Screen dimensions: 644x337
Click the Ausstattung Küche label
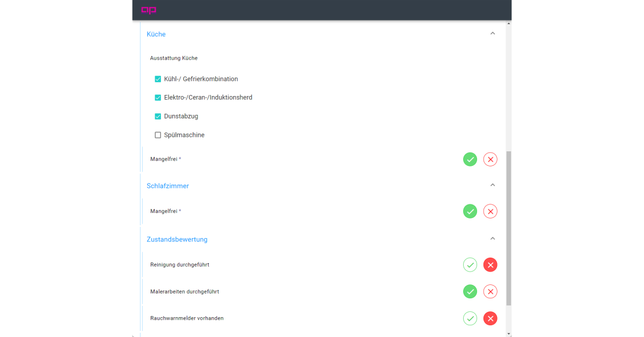pyautogui.click(x=174, y=58)
